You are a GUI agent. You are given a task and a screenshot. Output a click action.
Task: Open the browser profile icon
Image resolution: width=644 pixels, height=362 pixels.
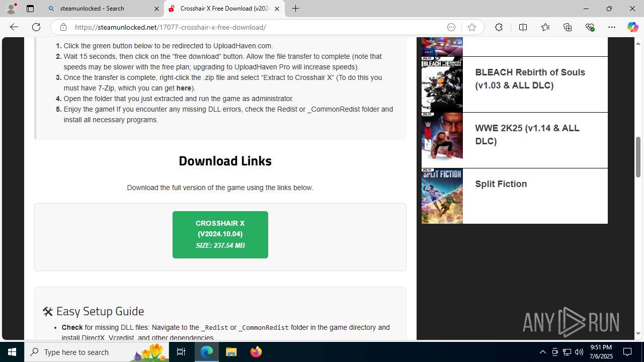(11, 9)
